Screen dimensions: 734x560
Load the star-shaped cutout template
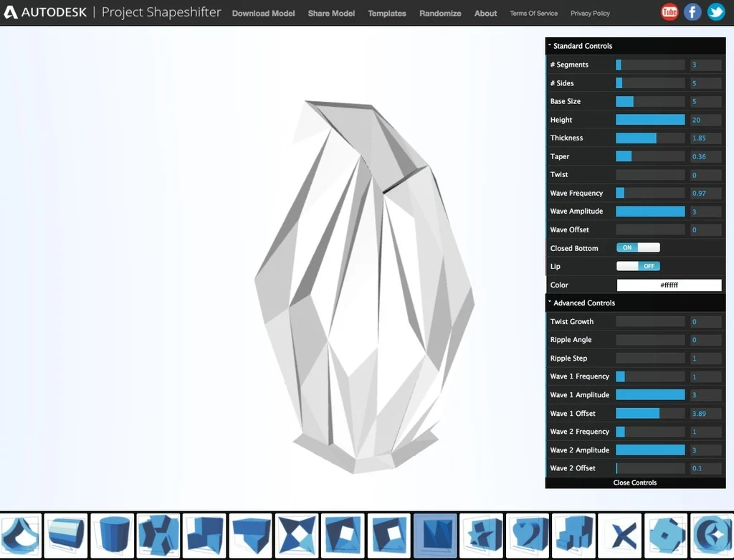pyautogui.click(x=481, y=535)
